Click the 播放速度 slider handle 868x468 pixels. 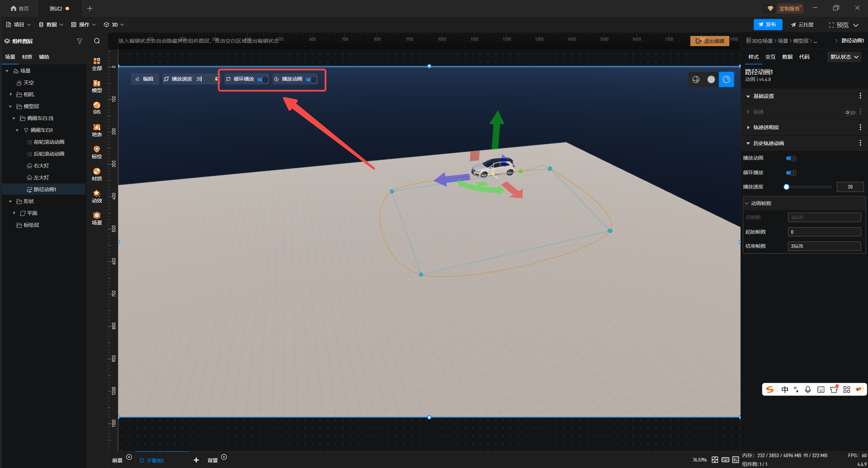point(786,187)
